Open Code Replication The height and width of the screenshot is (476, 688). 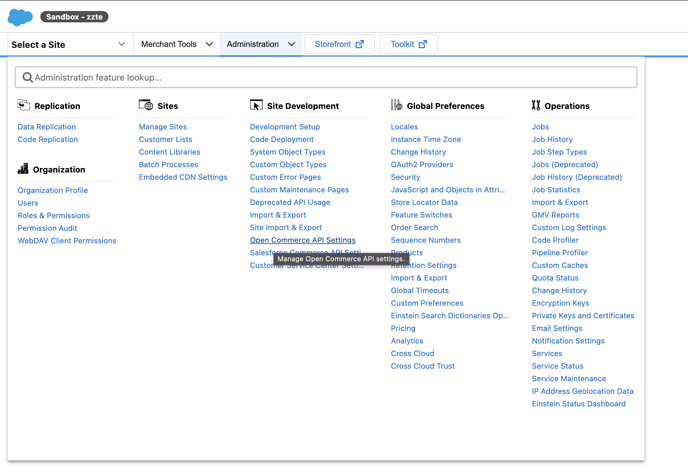48,140
